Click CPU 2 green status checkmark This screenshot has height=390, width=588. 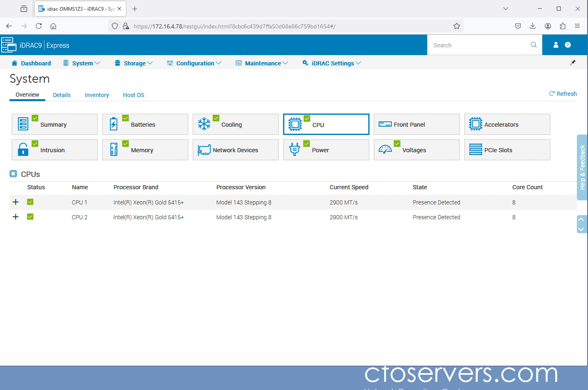[x=30, y=217]
